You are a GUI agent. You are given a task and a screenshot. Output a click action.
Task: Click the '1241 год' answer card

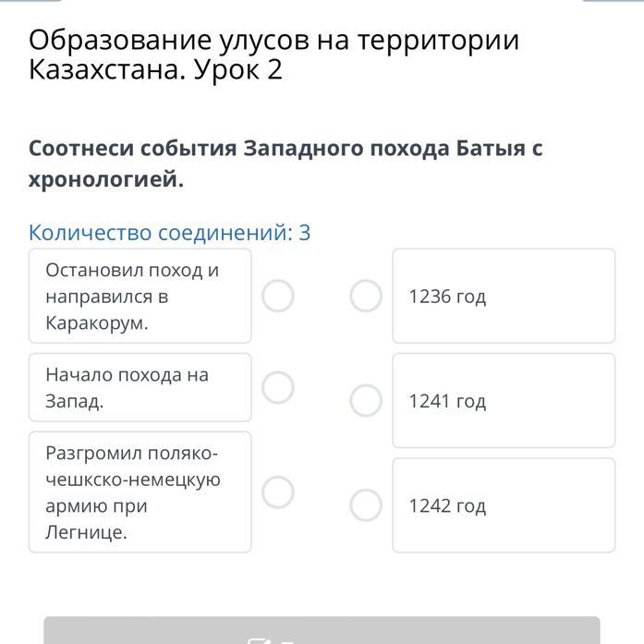(504, 401)
